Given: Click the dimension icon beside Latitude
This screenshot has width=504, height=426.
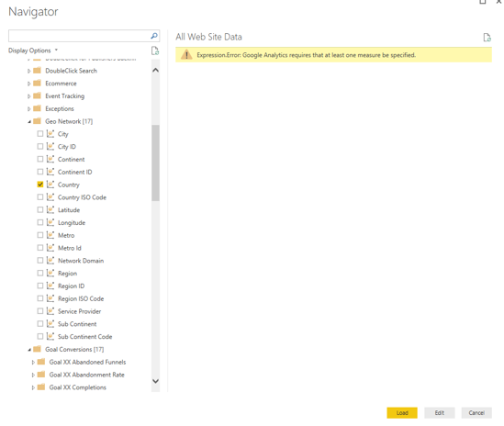Looking at the screenshot, I should pos(50,209).
